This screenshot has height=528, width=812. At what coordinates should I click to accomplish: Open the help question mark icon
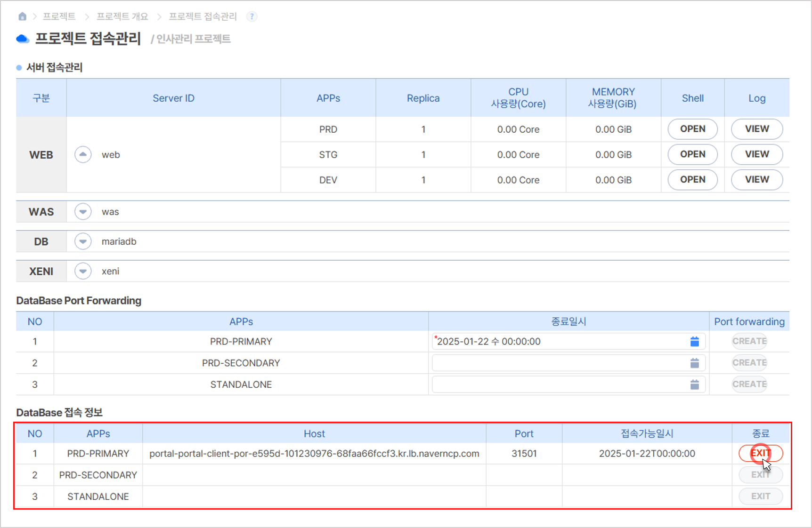tap(252, 16)
